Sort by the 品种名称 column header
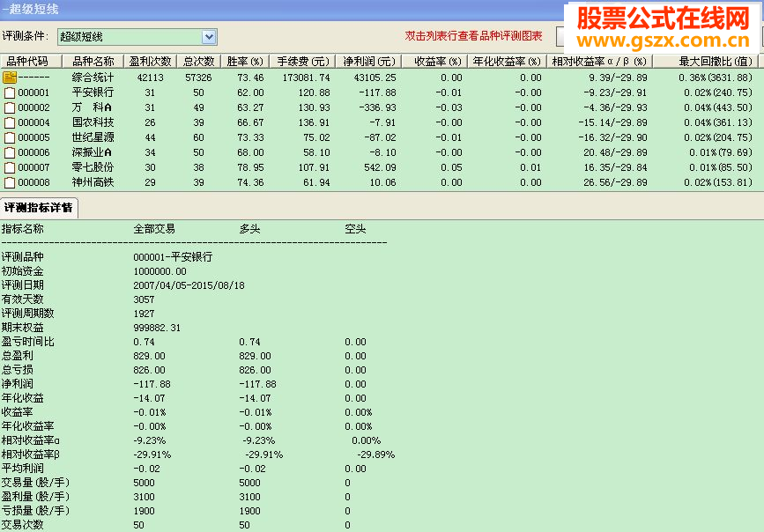Screen dimensions: 764x532 coord(93,62)
